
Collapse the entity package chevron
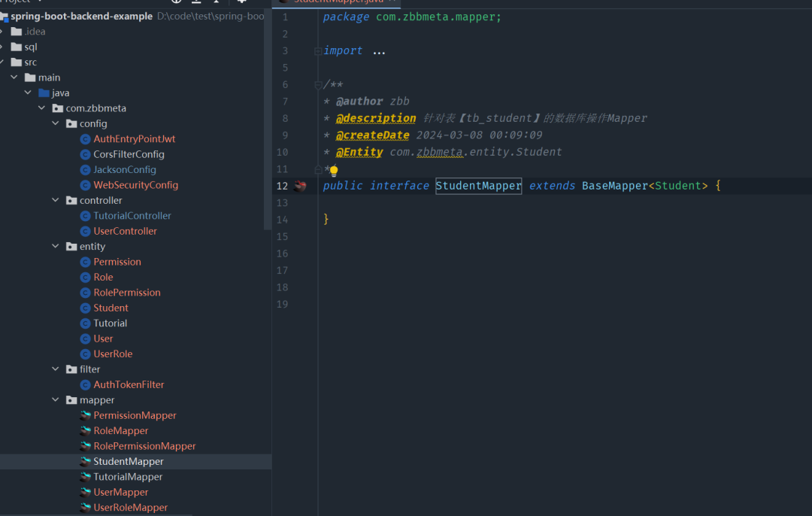pyautogui.click(x=56, y=247)
